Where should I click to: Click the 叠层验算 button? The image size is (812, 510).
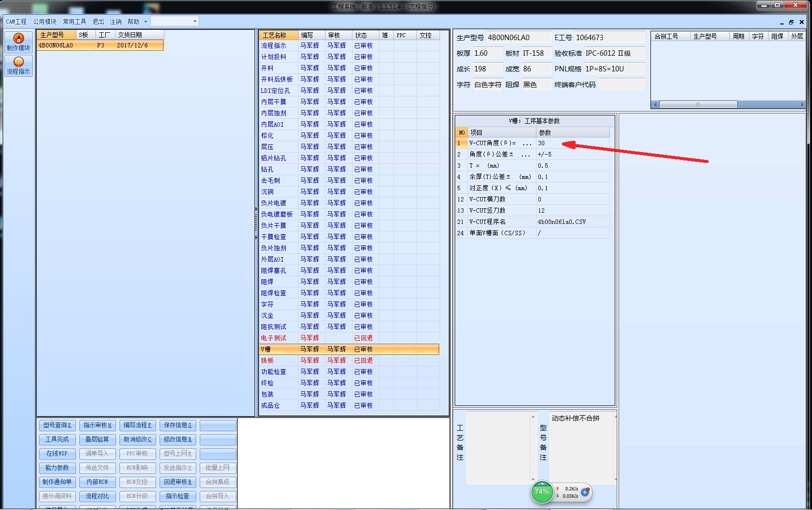point(97,440)
